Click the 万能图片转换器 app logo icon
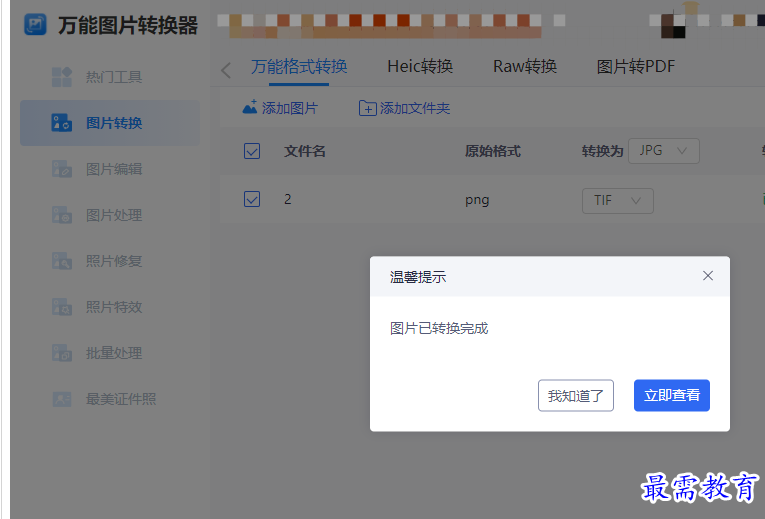The height and width of the screenshot is (519, 765). (x=35, y=25)
